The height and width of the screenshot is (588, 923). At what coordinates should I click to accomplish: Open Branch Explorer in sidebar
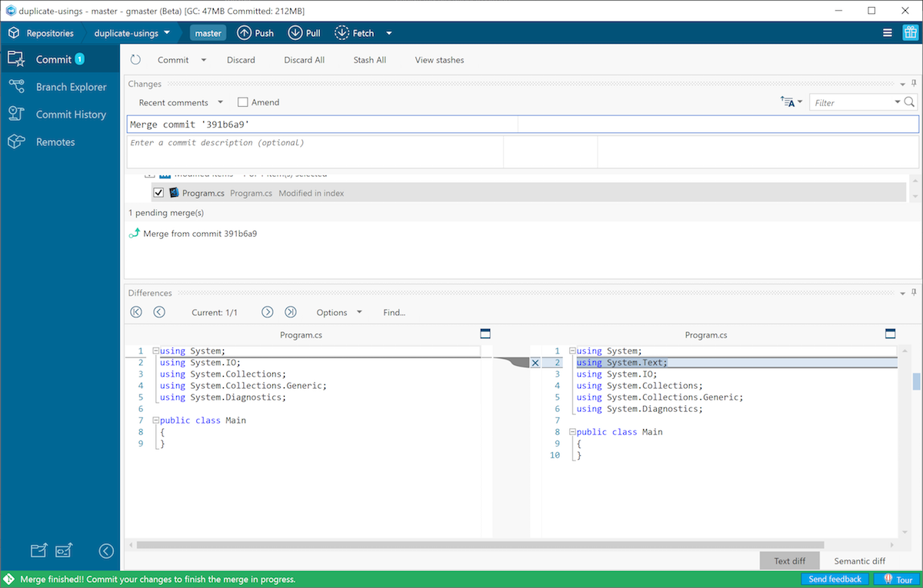pyautogui.click(x=60, y=87)
